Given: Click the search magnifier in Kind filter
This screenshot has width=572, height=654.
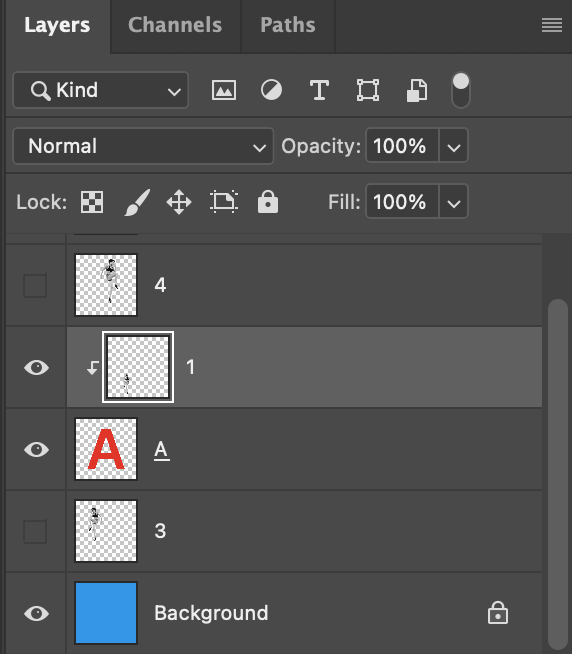Looking at the screenshot, I should pos(40,90).
